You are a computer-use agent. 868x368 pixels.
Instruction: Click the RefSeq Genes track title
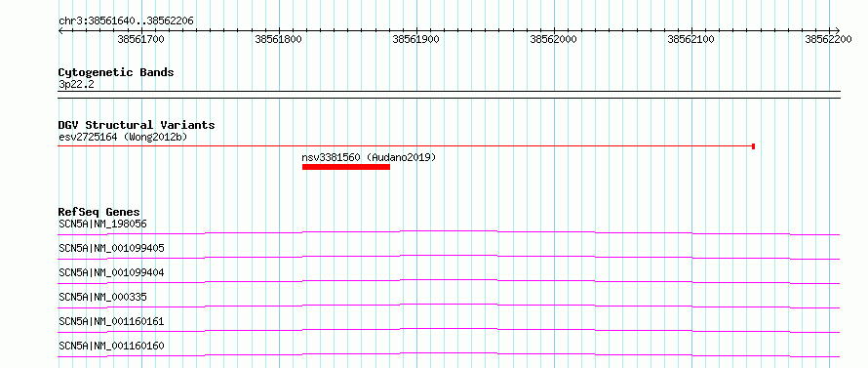(99, 212)
